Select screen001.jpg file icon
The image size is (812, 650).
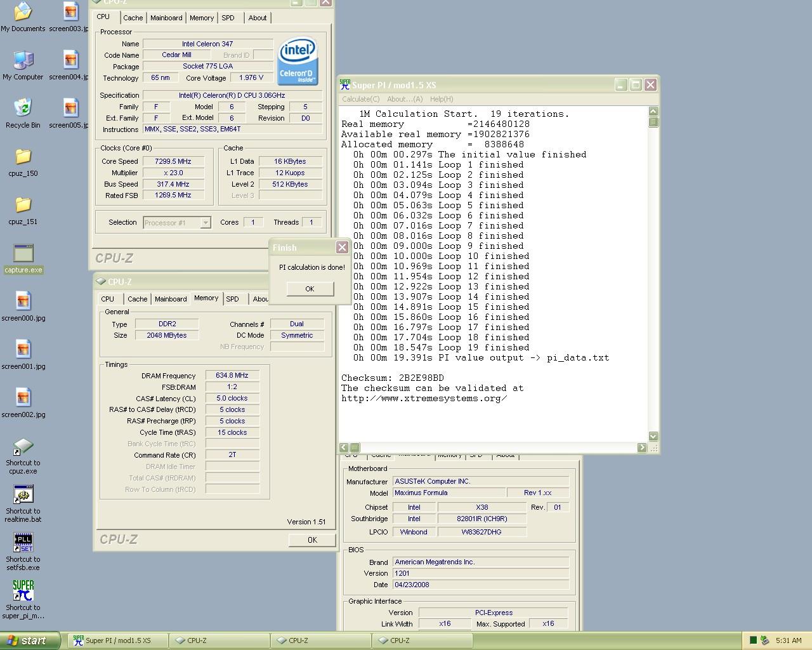23,355
